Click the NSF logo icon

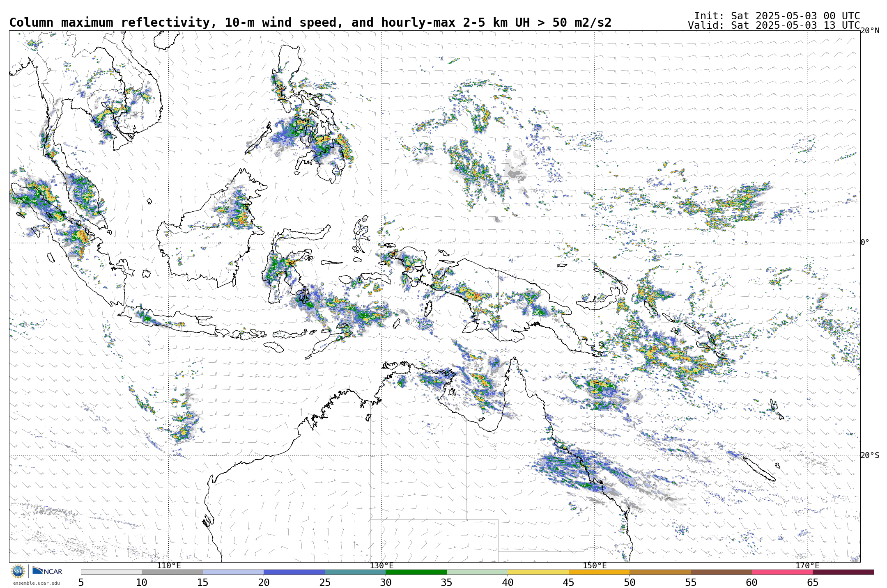tap(18, 571)
